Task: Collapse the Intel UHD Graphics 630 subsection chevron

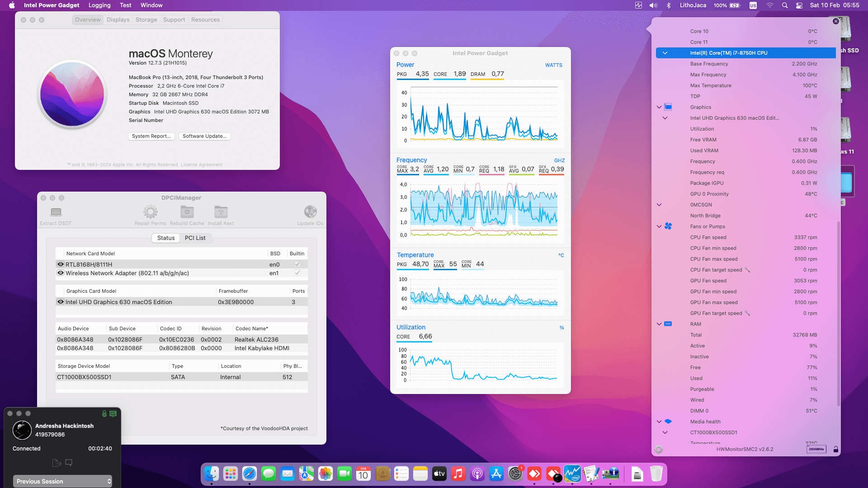Action: click(665, 118)
